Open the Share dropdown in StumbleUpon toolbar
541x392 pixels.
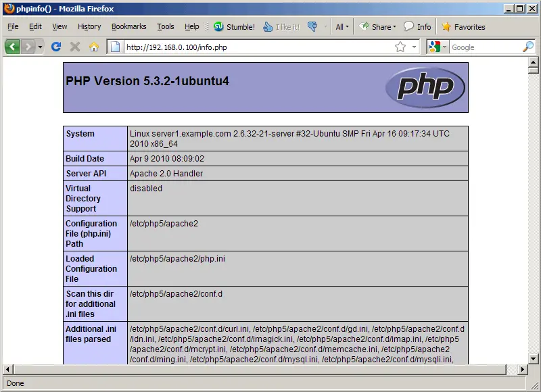(x=377, y=26)
